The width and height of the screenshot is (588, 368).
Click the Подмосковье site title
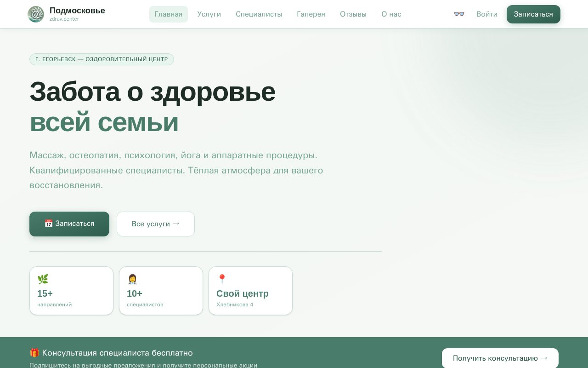(77, 11)
